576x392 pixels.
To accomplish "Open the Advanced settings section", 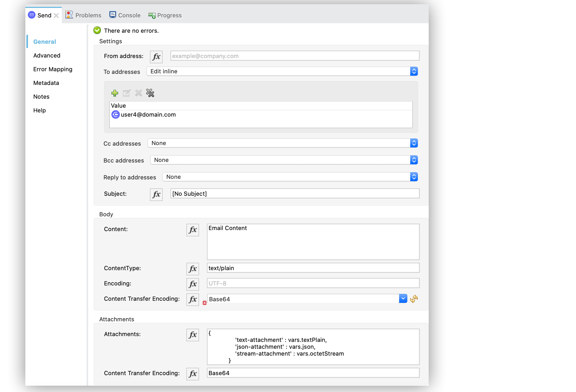I will tap(47, 55).
